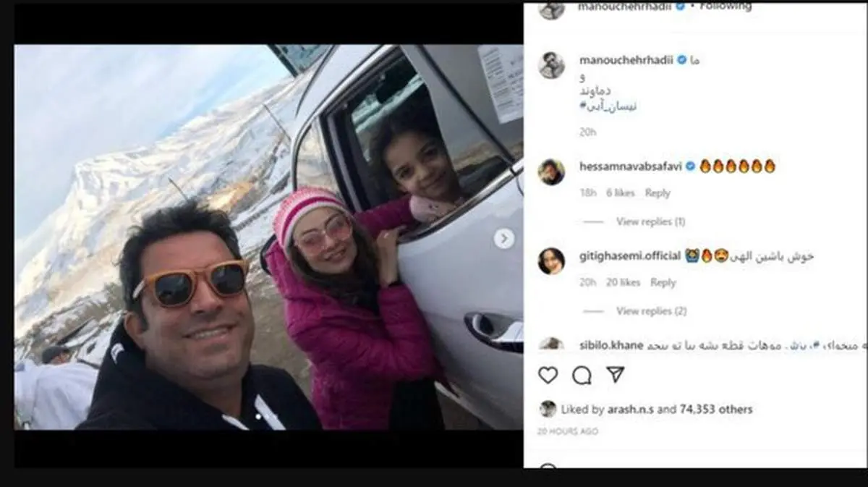Open hessamnavabsafavi's profile picture
868x487 pixels.
[x=552, y=172]
